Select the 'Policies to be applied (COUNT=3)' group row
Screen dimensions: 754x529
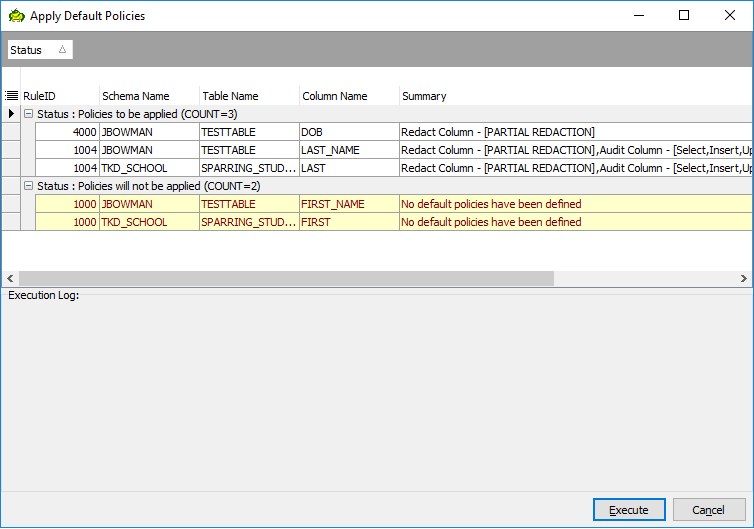tap(386, 114)
